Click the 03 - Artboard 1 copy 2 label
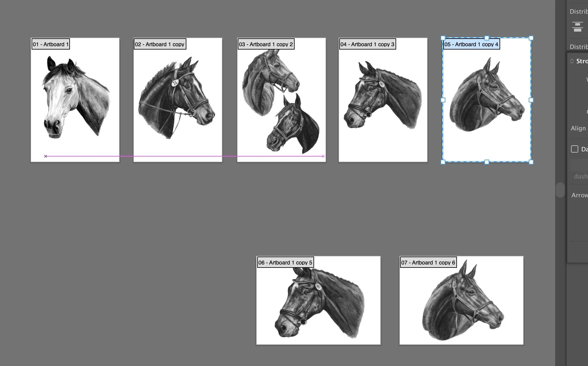 pos(266,44)
